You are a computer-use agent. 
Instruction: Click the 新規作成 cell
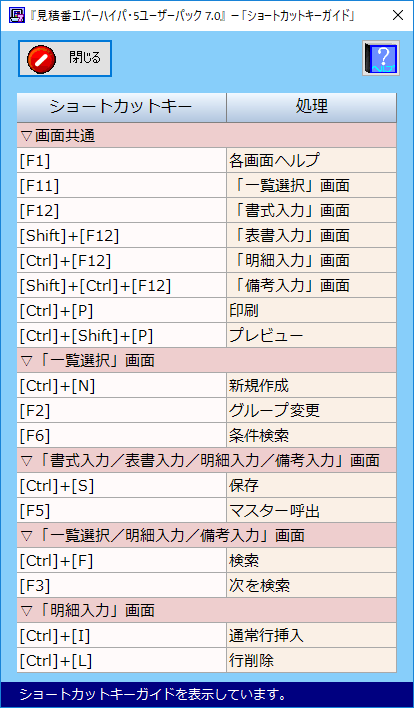(312, 386)
